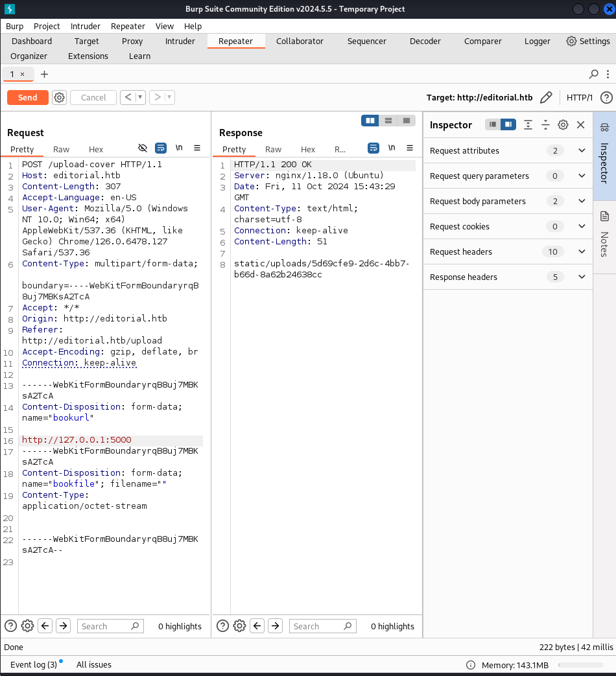Expand Response headers section

coord(508,277)
